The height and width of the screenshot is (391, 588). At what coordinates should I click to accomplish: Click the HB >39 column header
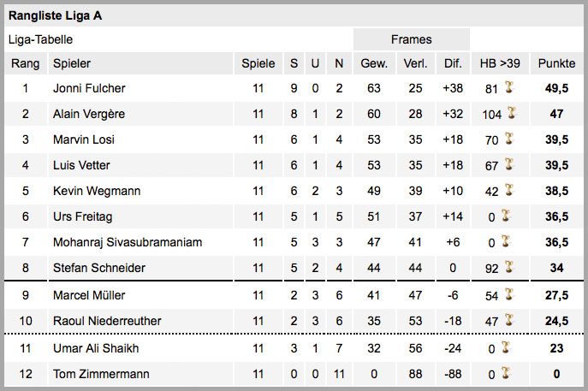click(500, 63)
